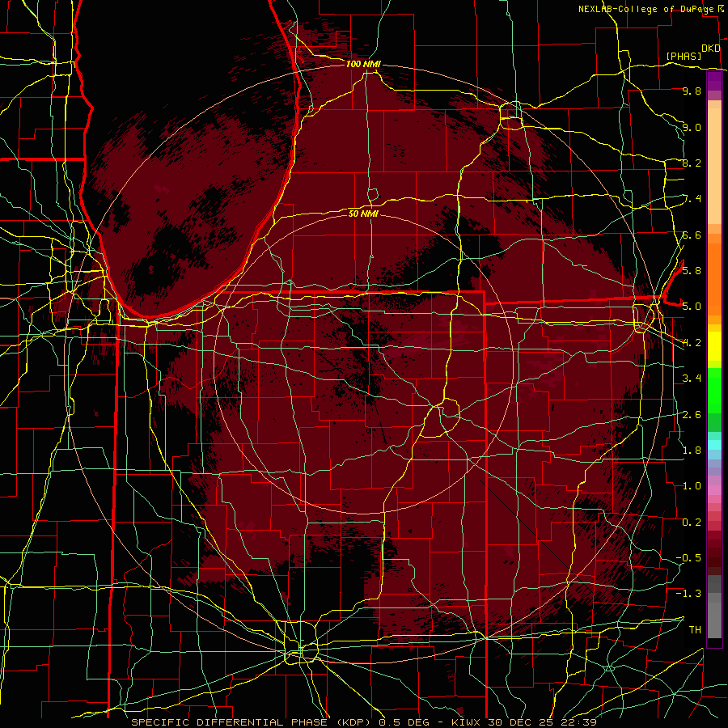728x728 pixels.
Task: Click the 100 NMI range ring label
Action: click(363, 64)
